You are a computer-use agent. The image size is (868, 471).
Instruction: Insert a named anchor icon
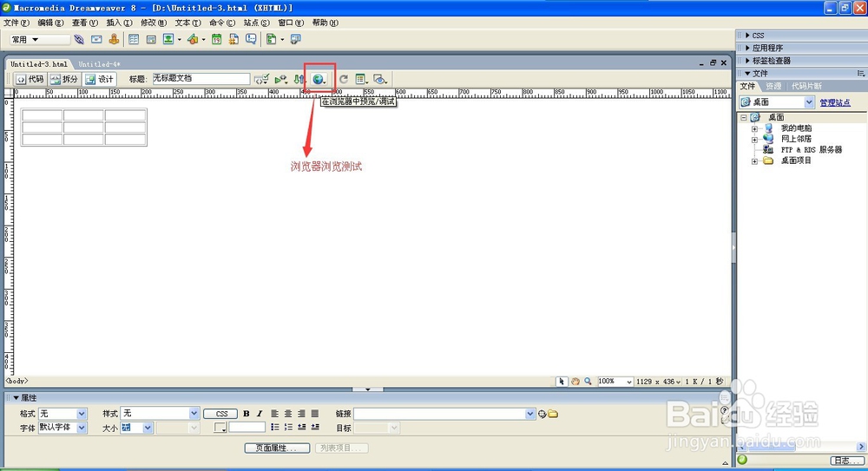click(x=114, y=39)
